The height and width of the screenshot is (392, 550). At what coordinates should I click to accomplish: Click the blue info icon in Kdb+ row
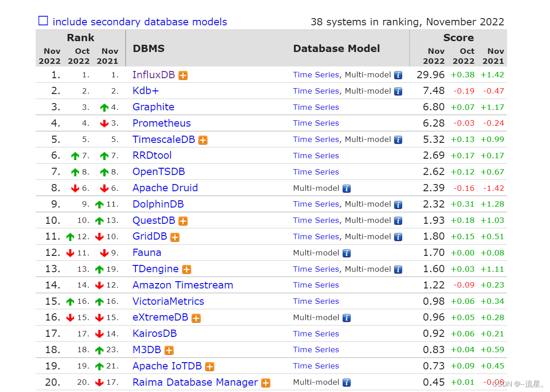pyautogui.click(x=398, y=91)
